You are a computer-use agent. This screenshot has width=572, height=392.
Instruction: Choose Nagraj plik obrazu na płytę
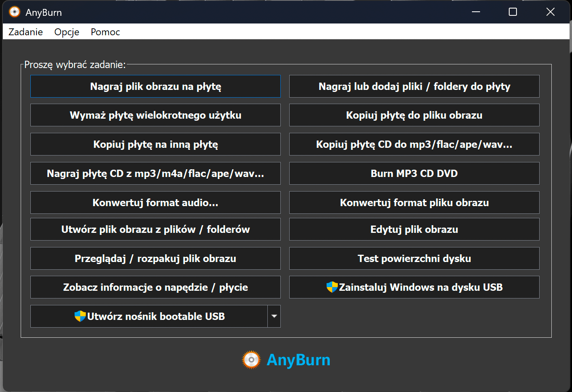point(156,86)
